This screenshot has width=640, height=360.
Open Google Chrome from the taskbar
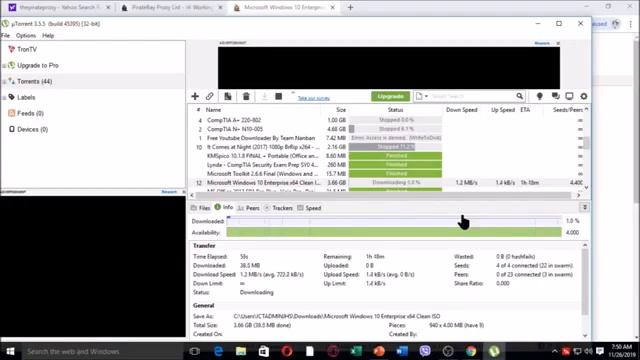(x=471, y=351)
